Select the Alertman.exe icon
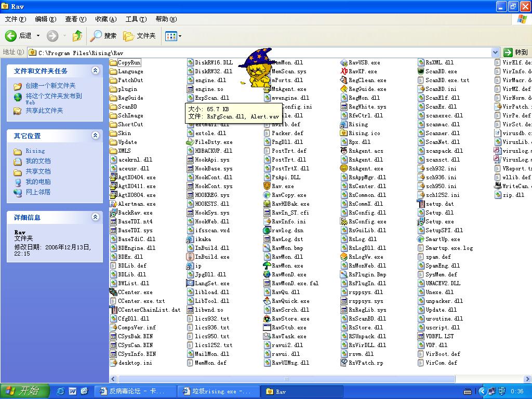Viewport: 532px width, 399px height. tap(113, 204)
